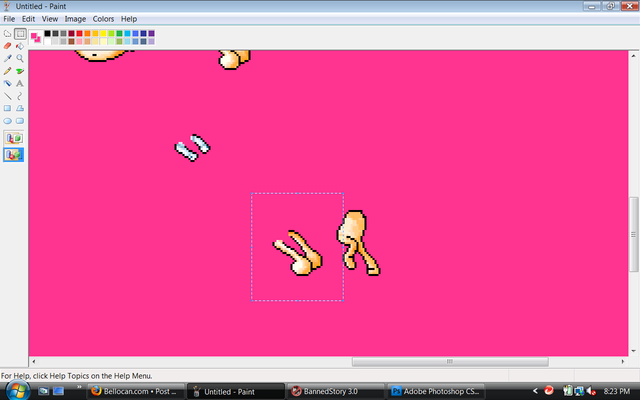Switch to Adobe Photoshop CS taskbar button
This screenshot has width=640, height=400.
[x=436, y=391]
